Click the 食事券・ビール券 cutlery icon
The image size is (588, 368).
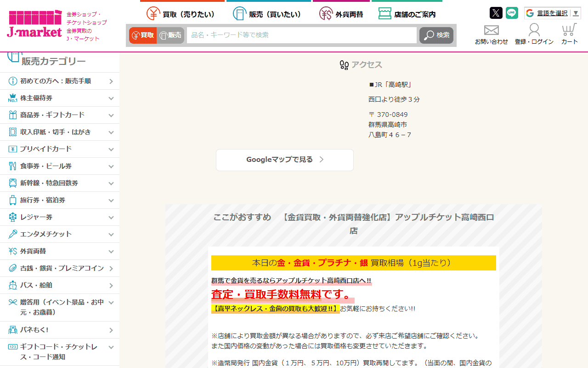pyautogui.click(x=12, y=166)
